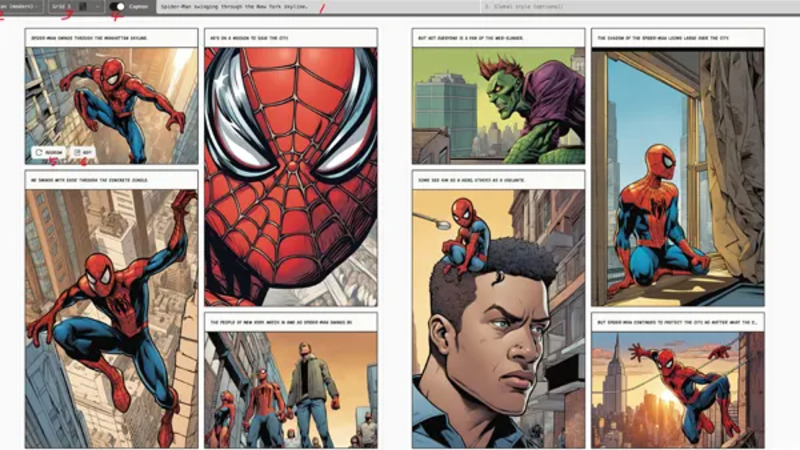Select the Green Goblin panel
The image size is (800, 450).
pos(498,105)
